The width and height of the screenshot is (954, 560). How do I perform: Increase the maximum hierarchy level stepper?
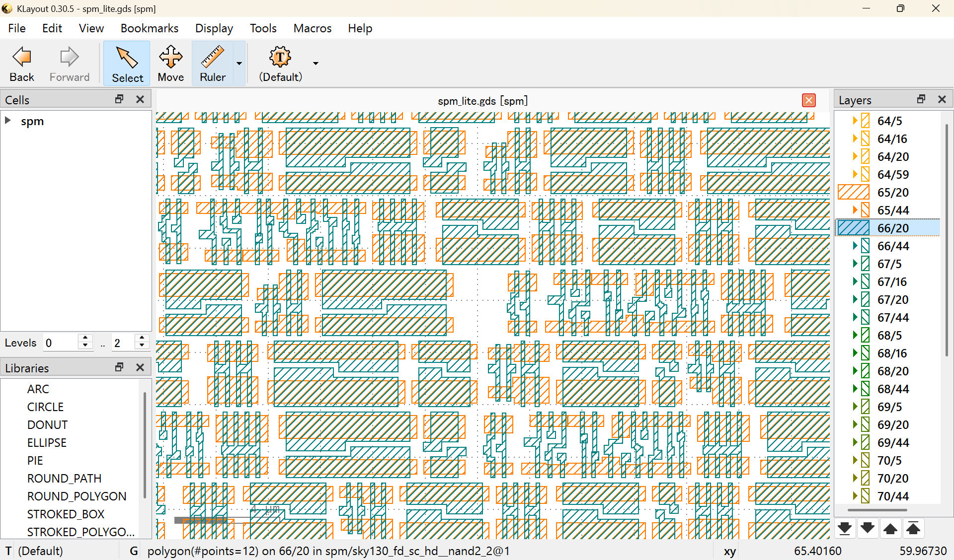point(142,339)
